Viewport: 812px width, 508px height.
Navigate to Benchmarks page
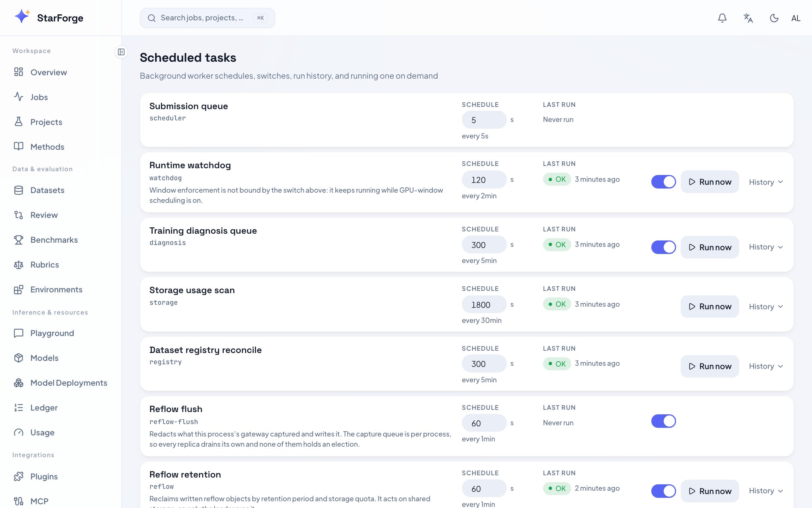click(x=61, y=240)
